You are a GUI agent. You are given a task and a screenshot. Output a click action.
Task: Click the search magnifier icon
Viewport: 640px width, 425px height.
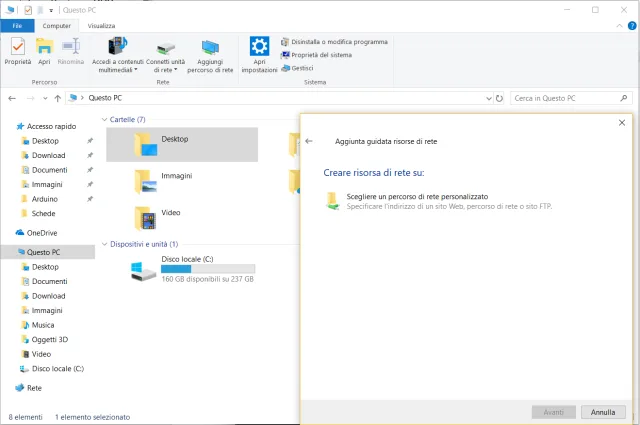click(624, 98)
